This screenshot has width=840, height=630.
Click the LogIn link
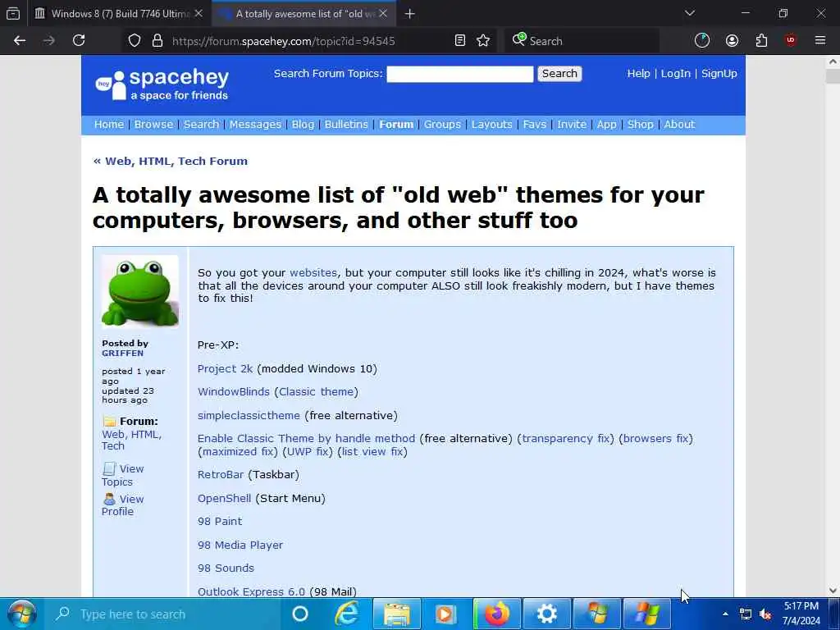pos(676,74)
